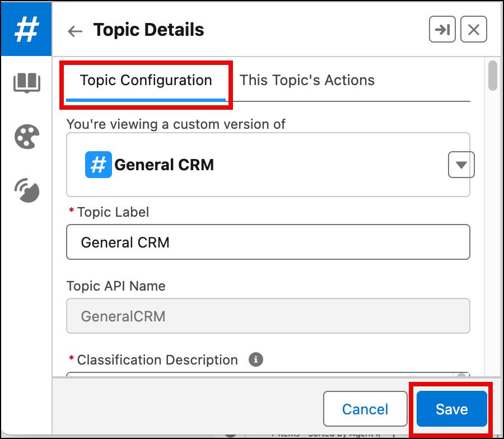Image resolution: width=504 pixels, height=439 pixels.
Task: Select the palette icon in the sidebar
Action: (26, 136)
